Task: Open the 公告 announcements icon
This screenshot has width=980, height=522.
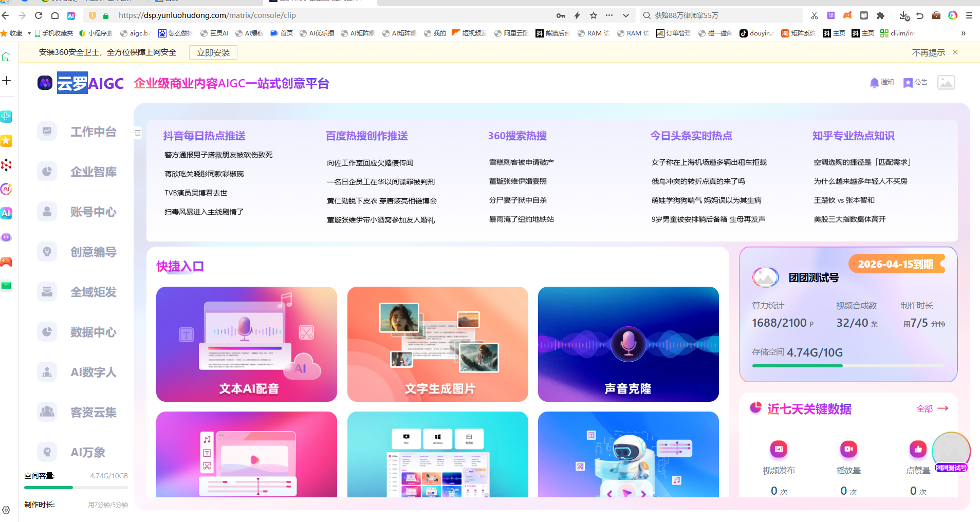Action: point(908,83)
